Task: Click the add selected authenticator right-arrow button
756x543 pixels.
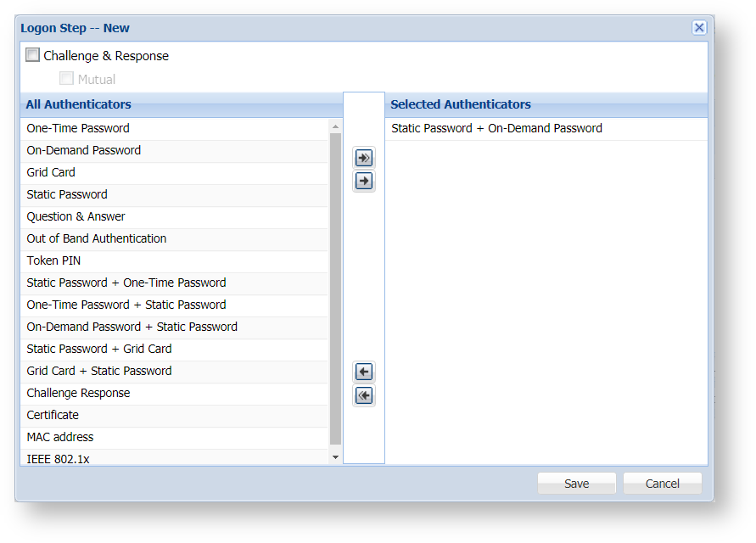Action: coord(364,181)
